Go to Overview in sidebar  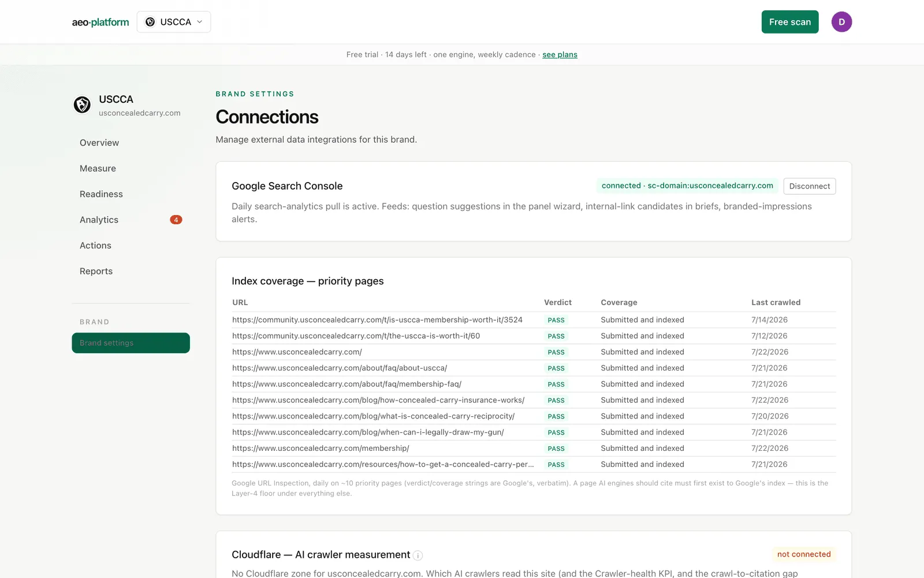click(x=99, y=143)
